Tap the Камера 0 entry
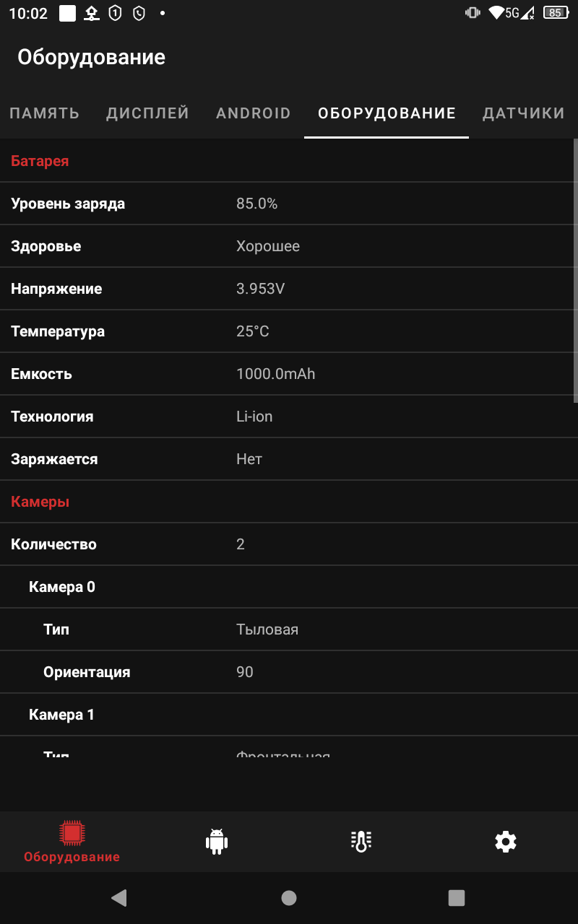 (62, 587)
